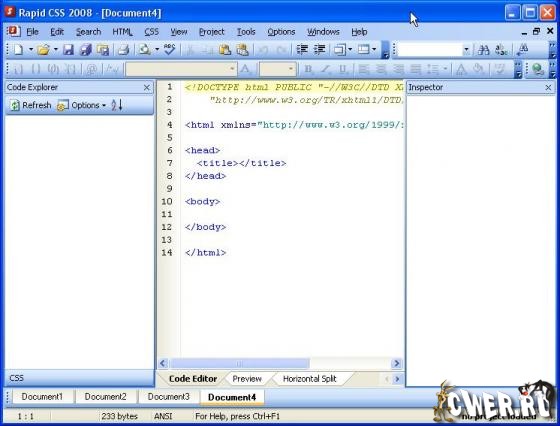Set text alignment to justify
The height and width of the screenshot is (426, 560).
pyautogui.click(x=415, y=69)
